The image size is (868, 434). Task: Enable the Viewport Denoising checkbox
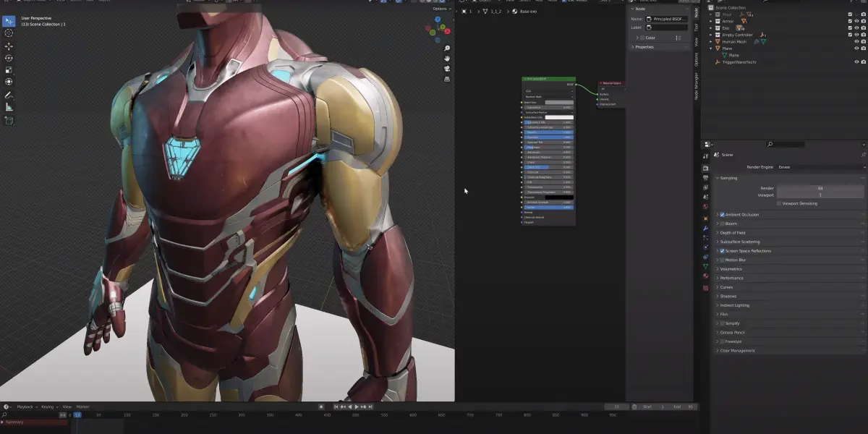779,203
